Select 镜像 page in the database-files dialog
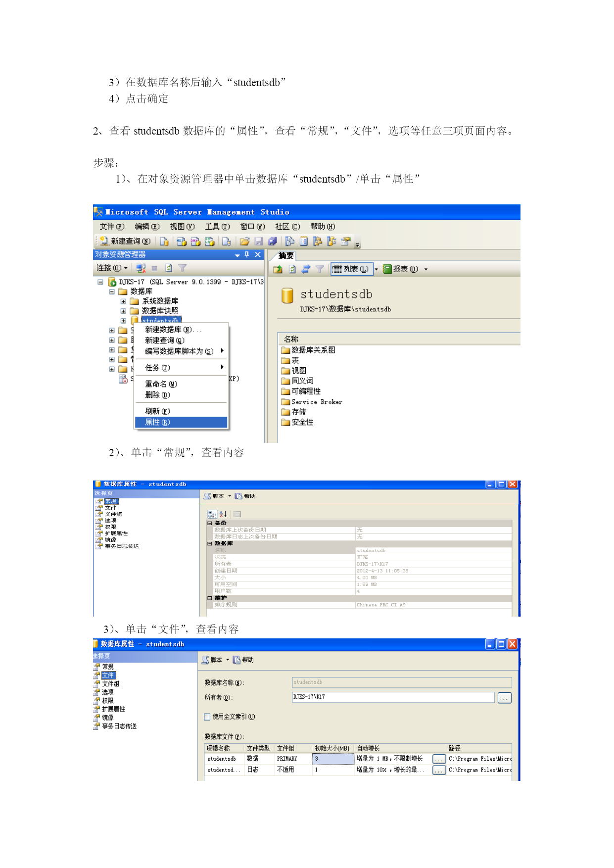This screenshot has width=614, height=868. [x=103, y=718]
